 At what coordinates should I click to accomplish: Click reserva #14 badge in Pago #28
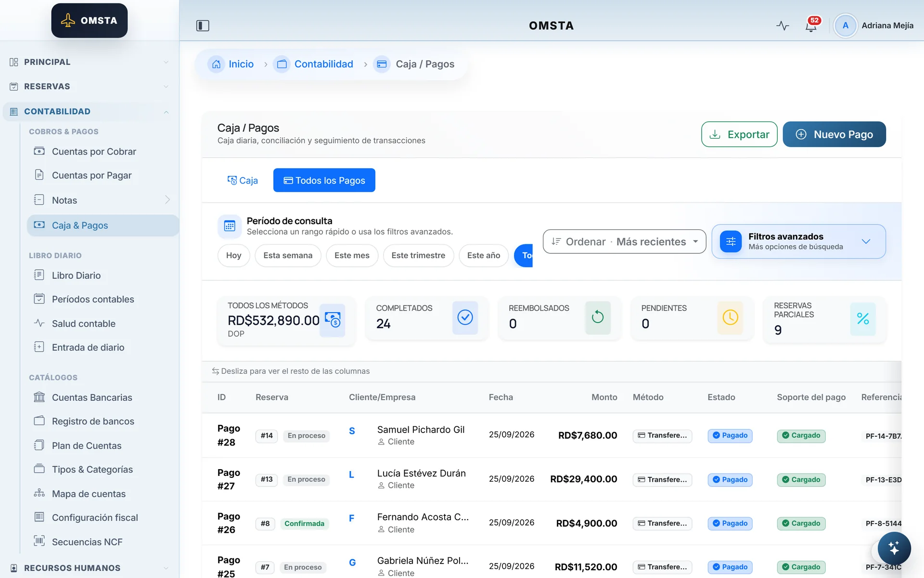pos(267,435)
